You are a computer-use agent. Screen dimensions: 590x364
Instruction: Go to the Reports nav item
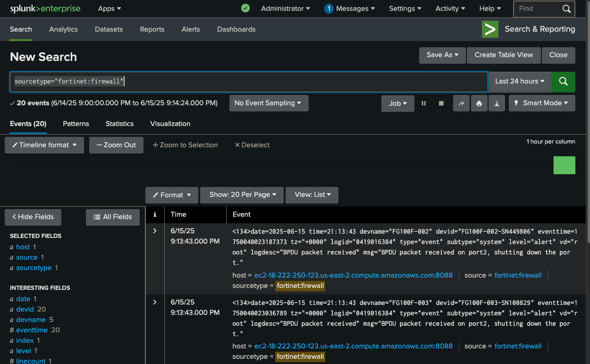coord(152,29)
